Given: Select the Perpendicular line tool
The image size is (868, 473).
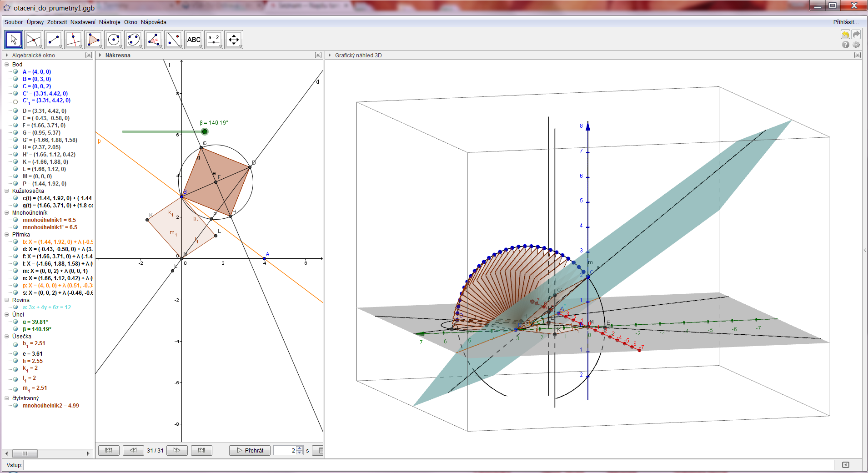Looking at the screenshot, I should tap(74, 40).
